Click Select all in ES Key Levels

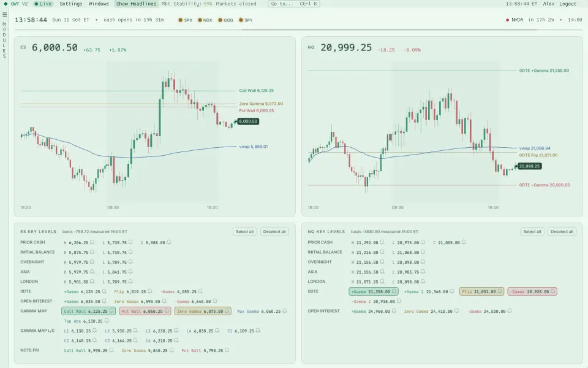tap(245, 232)
